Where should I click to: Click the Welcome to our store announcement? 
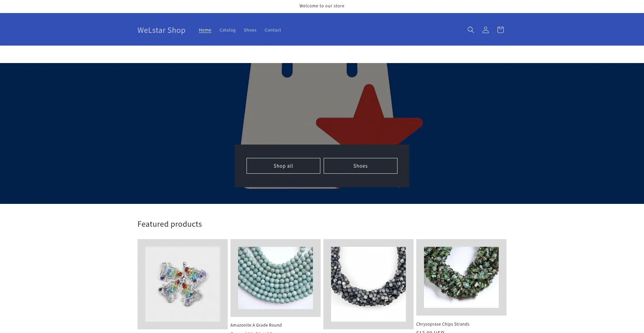tap(322, 6)
